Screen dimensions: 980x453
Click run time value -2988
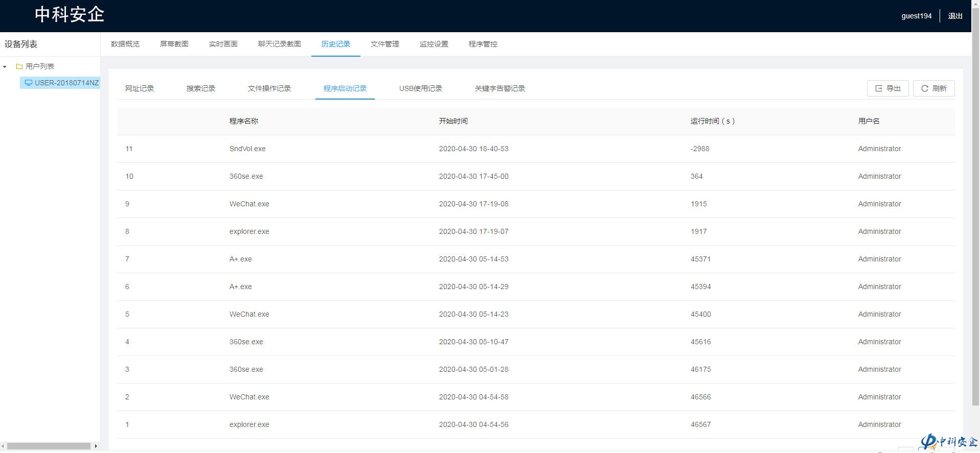coord(700,149)
